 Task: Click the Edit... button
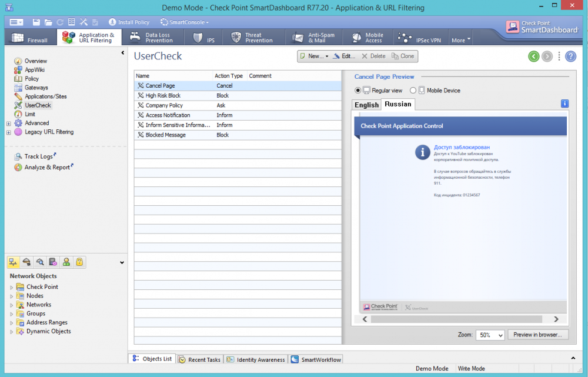click(344, 56)
